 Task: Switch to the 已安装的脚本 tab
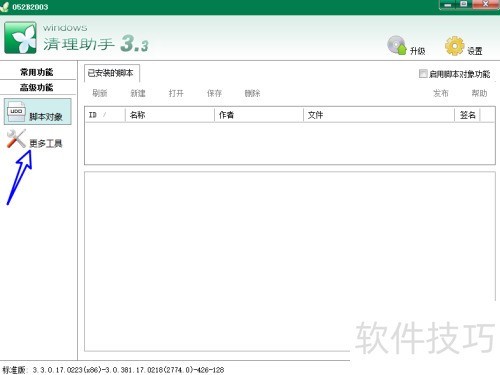111,73
